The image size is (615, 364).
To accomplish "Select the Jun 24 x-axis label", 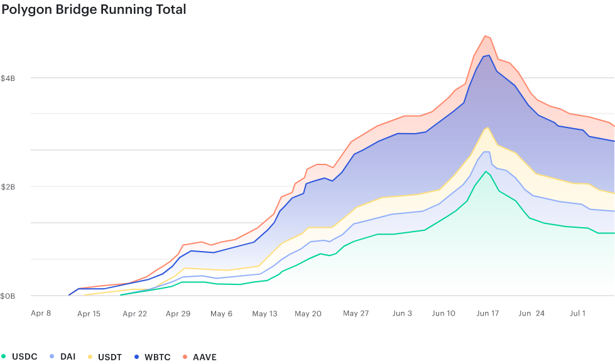I will (531, 313).
